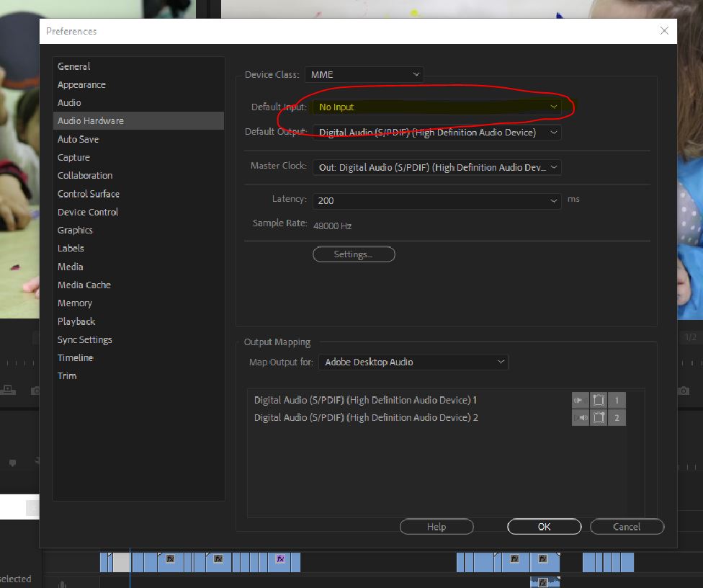Select Audio Hardware category
This screenshot has height=588, width=703.
click(x=138, y=120)
